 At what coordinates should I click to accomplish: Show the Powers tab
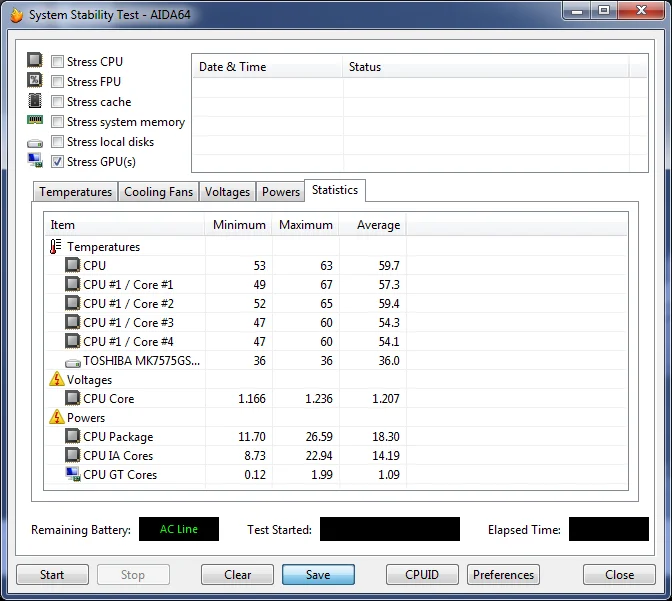click(x=281, y=192)
